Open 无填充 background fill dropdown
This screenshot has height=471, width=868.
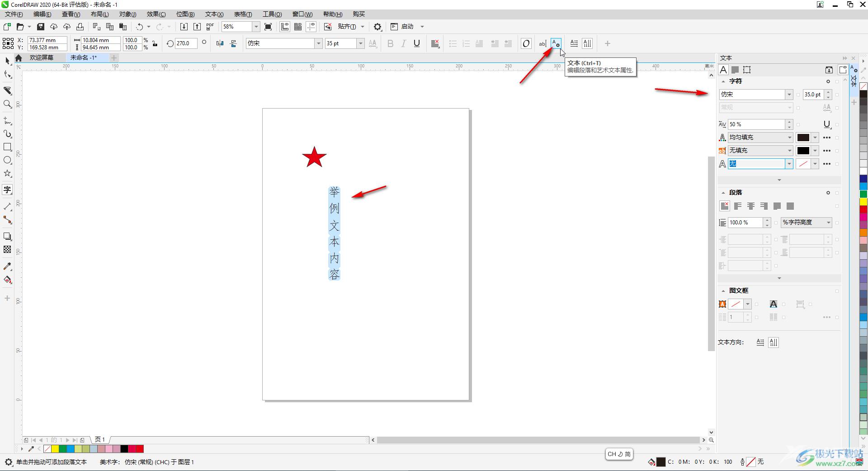click(x=760, y=151)
